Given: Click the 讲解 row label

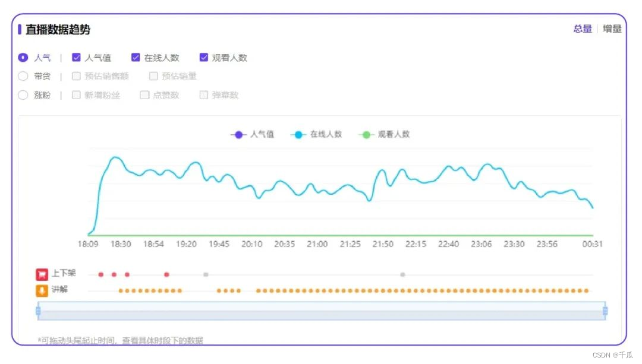Looking at the screenshot, I should pos(60,290).
